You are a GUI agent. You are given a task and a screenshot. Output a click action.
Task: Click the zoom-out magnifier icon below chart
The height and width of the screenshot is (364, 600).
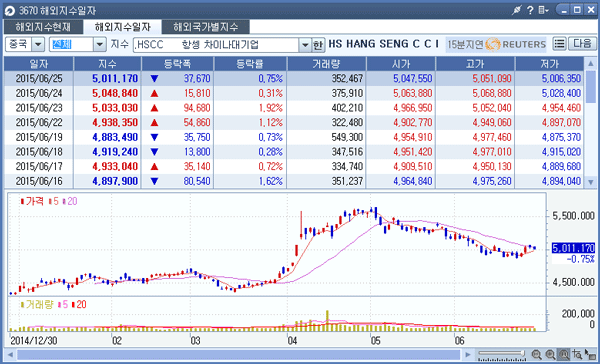(536, 355)
